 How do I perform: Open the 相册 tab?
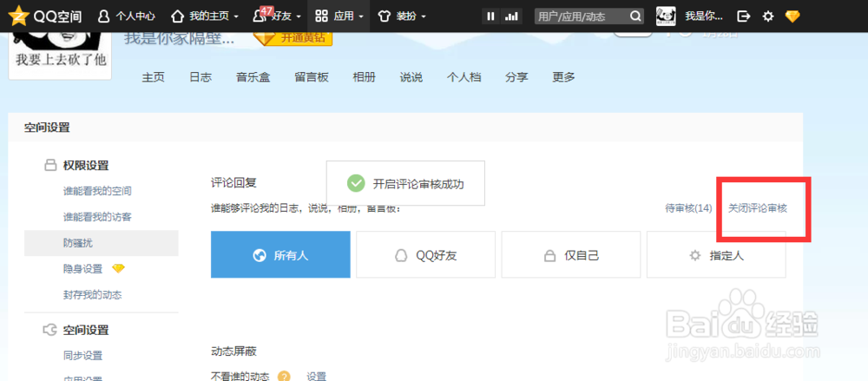pyautogui.click(x=364, y=77)
